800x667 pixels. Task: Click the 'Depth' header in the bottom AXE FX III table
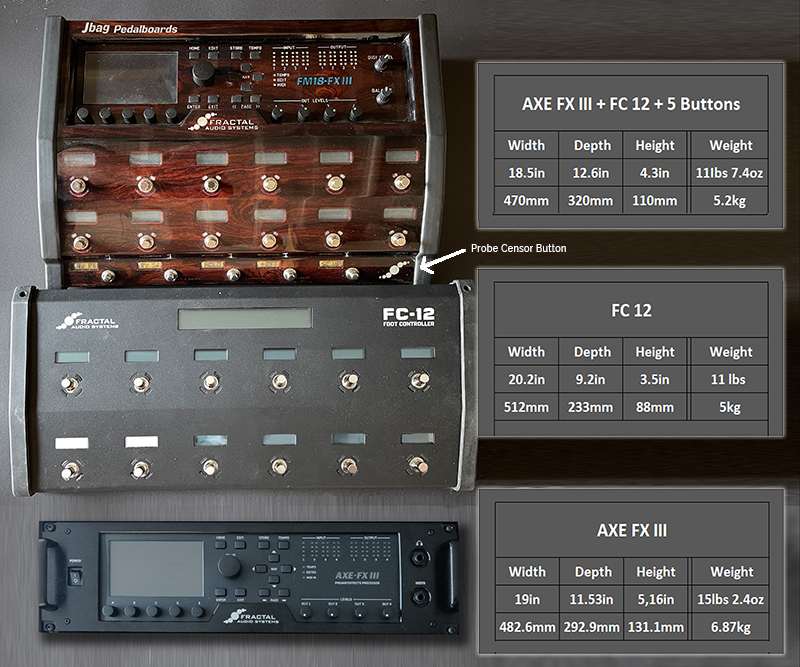coord(593,572)
